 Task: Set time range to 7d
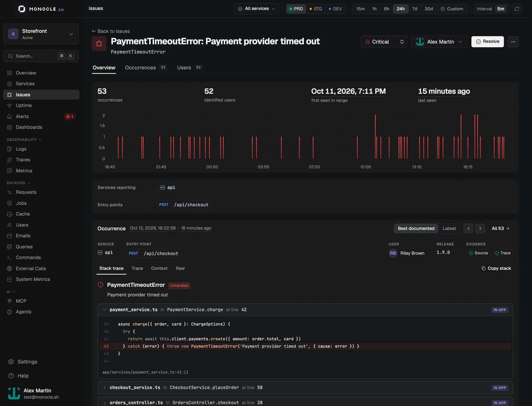coord(414,9)
